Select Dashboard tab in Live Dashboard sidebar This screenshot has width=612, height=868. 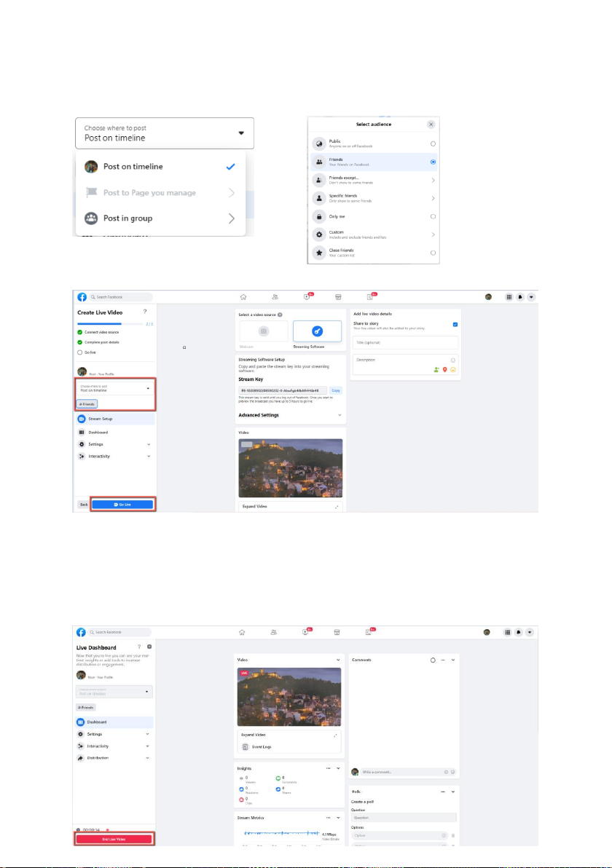click(114, 722)
